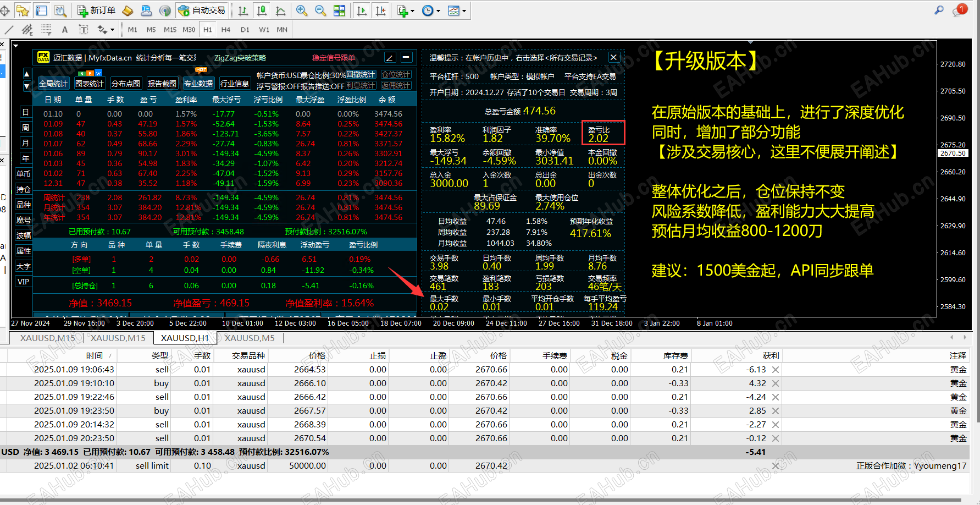The height and width of the screenshot is (505, 980).
Task: Click the panel scroll-down arrow button
Action: click(26, 86)
